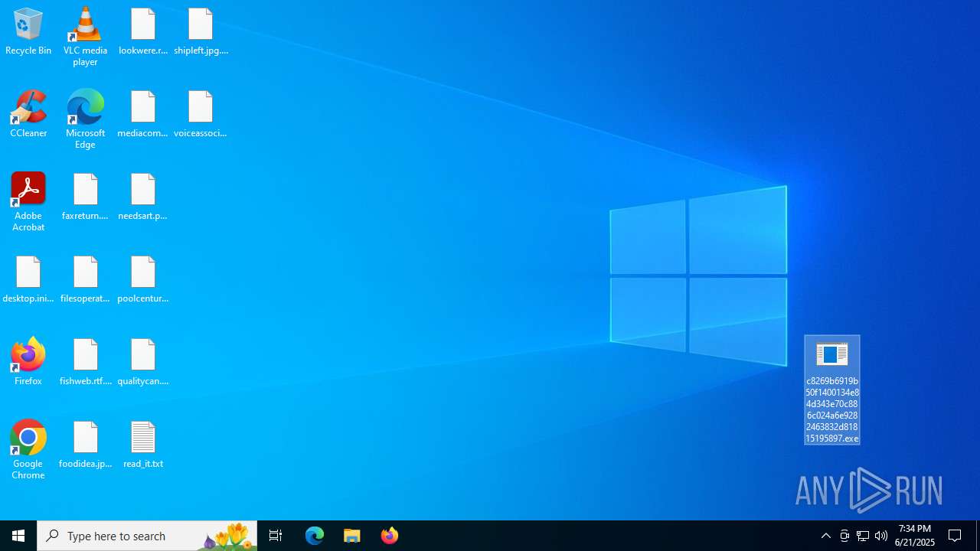Screen dimensions: 980x551
Task: Select the faxreturn file icon
Action: pyautogui.click(x=86, y=197)
